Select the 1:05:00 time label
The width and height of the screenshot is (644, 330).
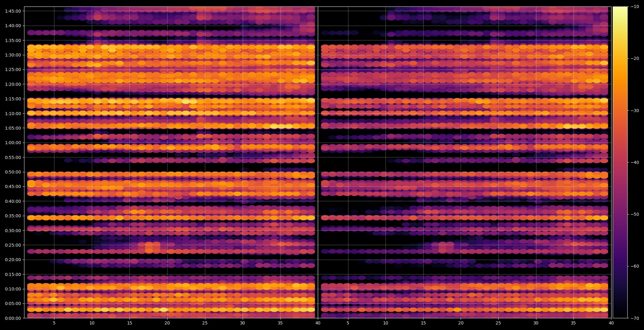click(x=13, y=128)
